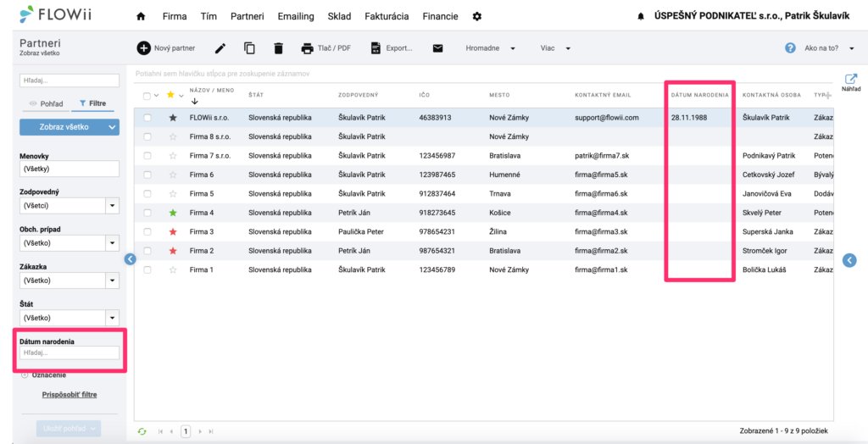Screen dimensions: 868x444
Task: Open the Zákazka filter dropdown
Action: pos(113,280)
